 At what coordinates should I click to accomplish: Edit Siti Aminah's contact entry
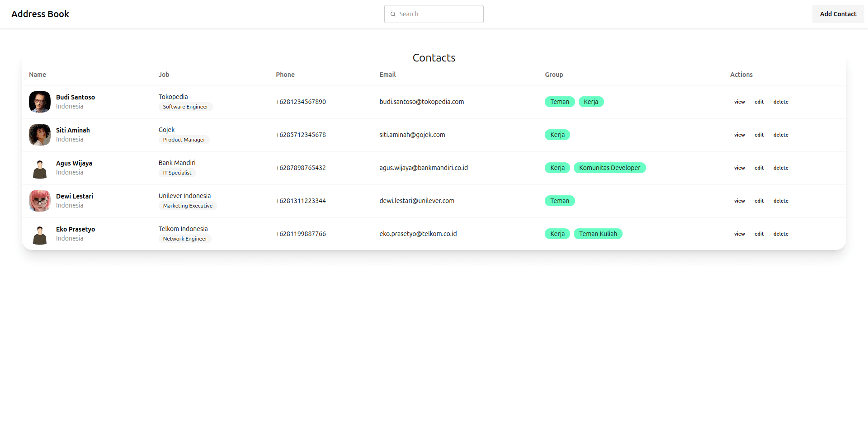point(759,134)
